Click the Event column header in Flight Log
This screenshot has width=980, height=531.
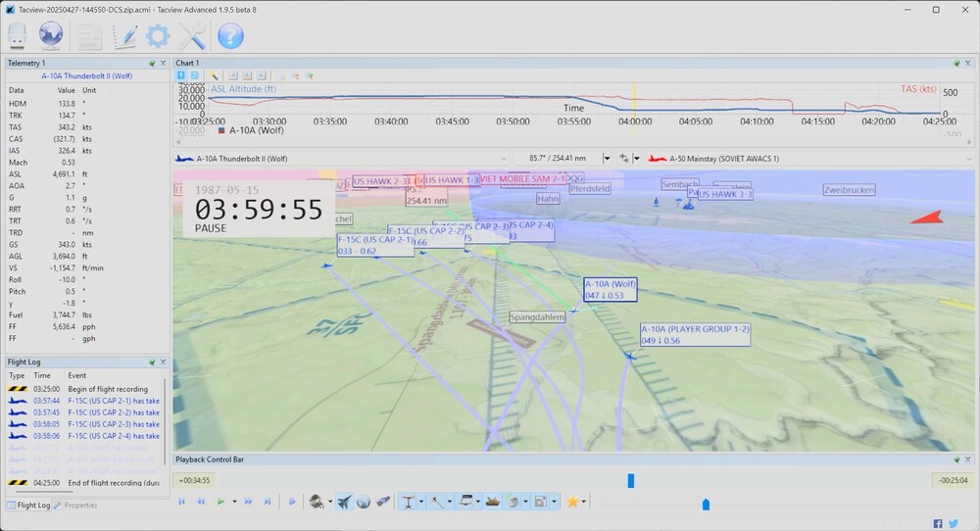click(x=76, y=375)
